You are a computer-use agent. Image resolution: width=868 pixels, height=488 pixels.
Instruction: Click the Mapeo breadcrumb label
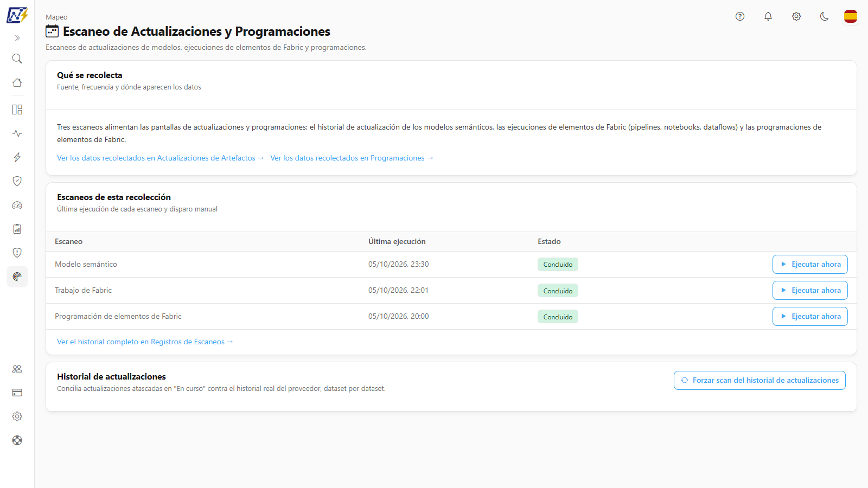(x=56, y=17)
